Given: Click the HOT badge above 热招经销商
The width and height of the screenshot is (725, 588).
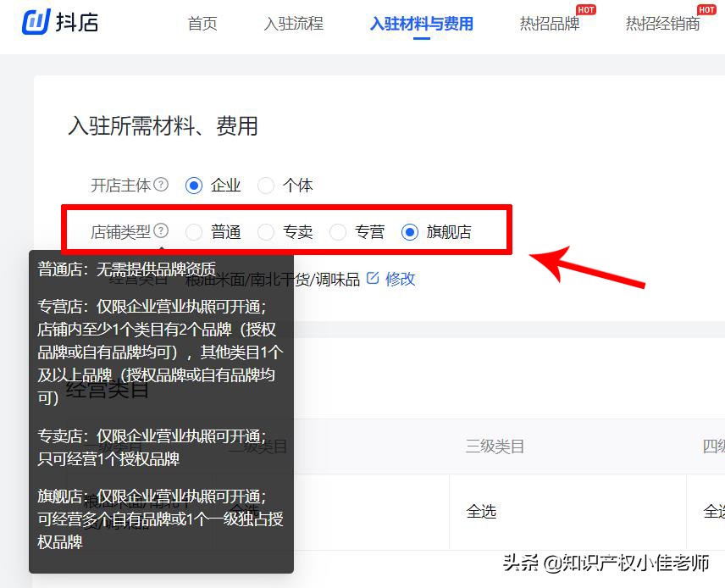Looking at the screenshot, I should click(x=706, y=9).
